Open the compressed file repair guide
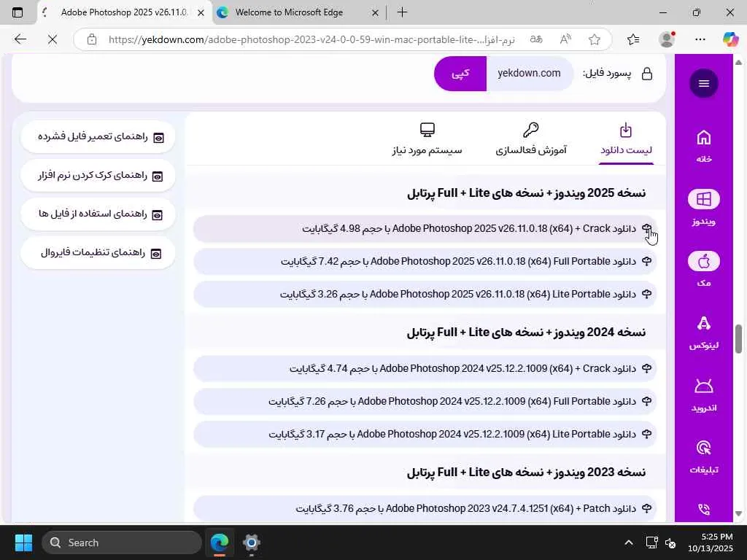This screenshot has height=560, width=747. pyautogui.click(x=98, y=137)
